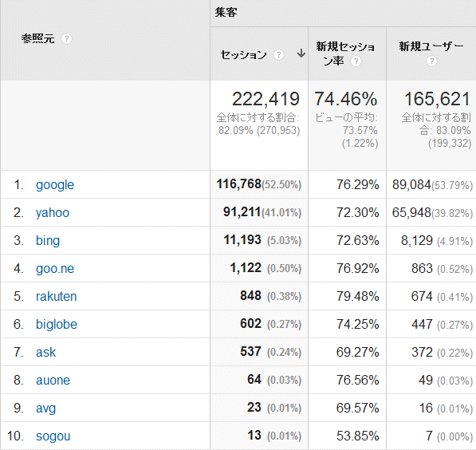Click total new users 165,621
The width and height of the screenshot is (476, 450).
[x=438, y=99]
